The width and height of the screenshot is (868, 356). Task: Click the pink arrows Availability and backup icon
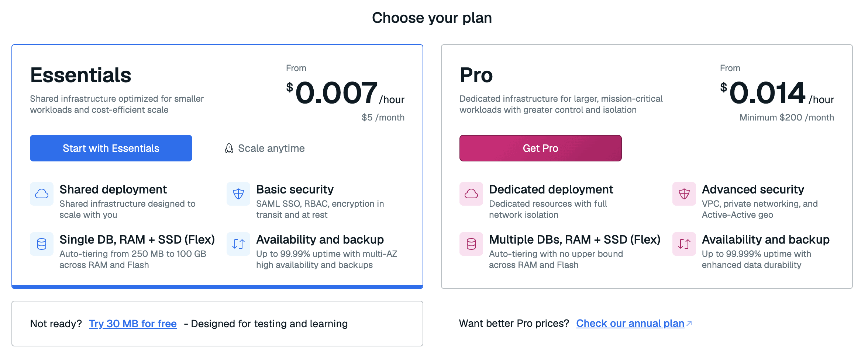coord(684,244)
